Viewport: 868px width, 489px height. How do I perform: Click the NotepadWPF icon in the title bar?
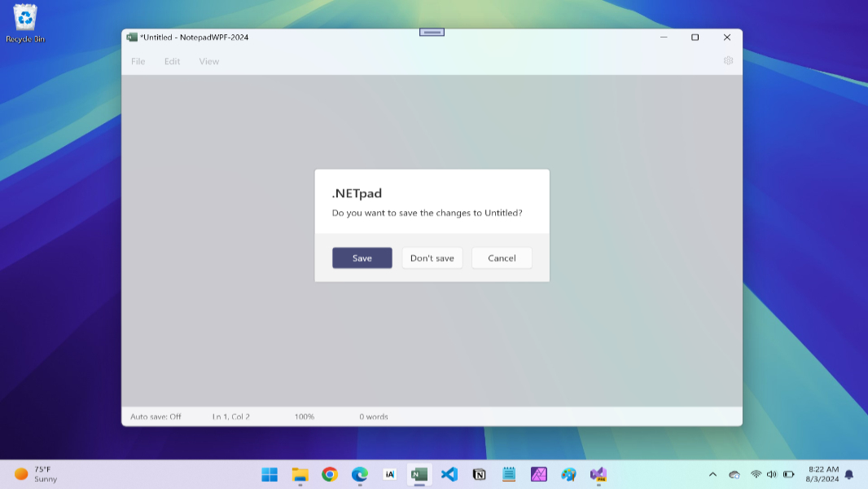(130, 37)
